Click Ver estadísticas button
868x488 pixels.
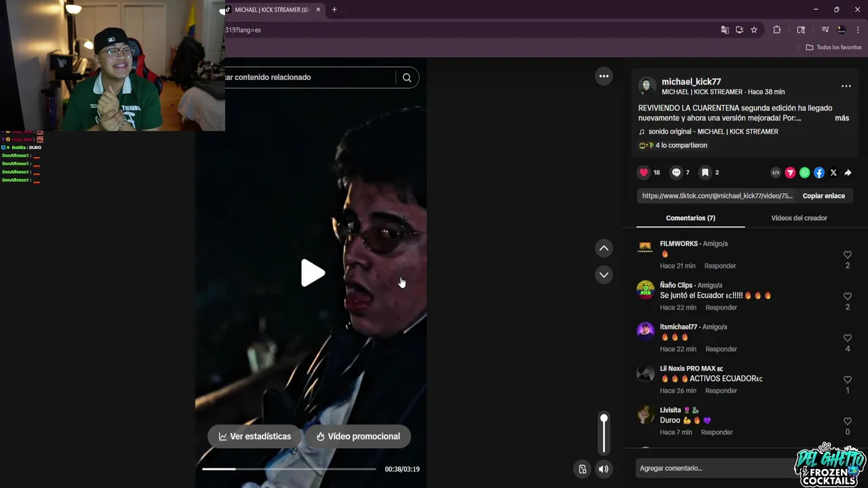pos(255,436)
